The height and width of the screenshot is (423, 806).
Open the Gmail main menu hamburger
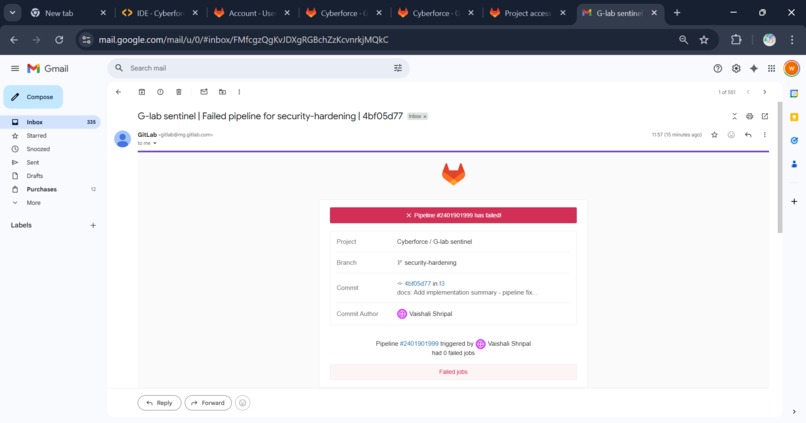coord(15,68)
